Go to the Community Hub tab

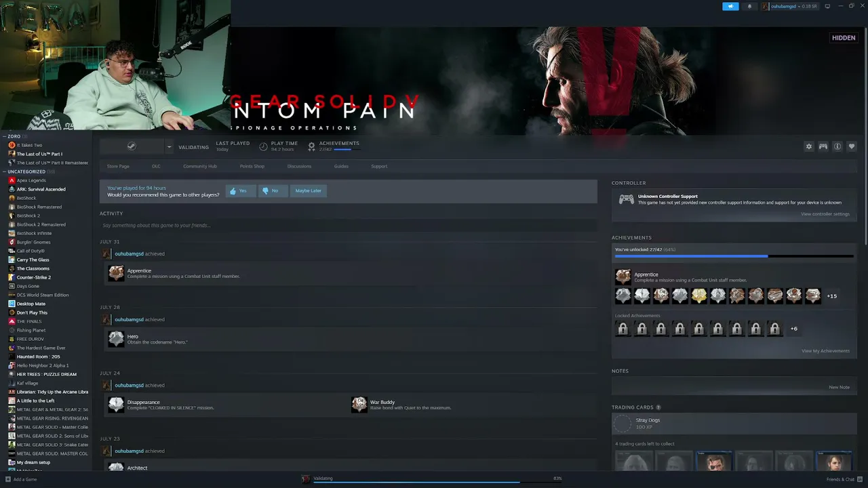coord(200,166)
